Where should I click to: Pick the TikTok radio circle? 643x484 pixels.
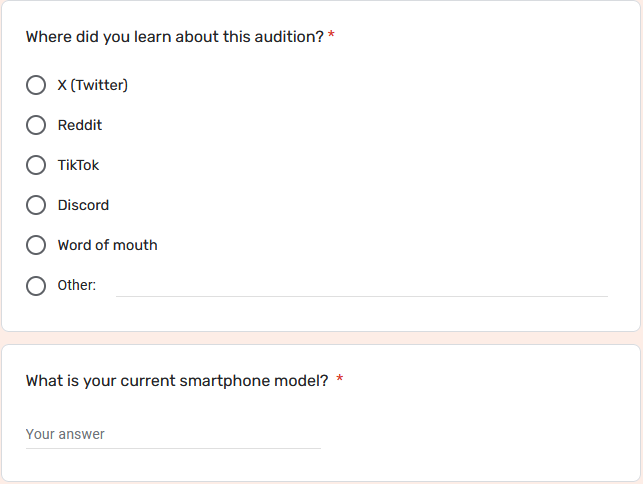[36, 165]
